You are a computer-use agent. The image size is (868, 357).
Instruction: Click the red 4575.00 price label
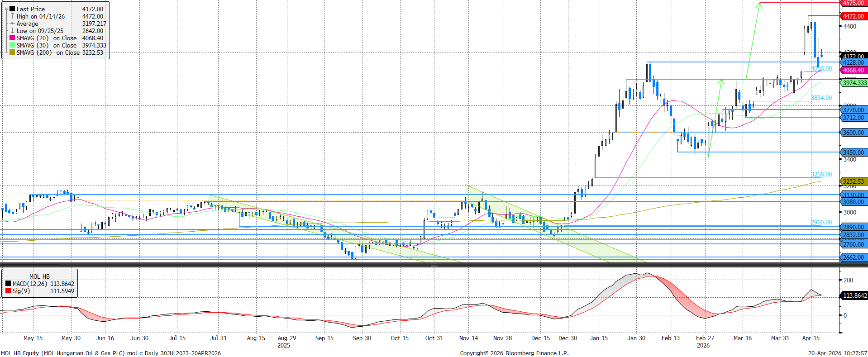tap(853, 3)
